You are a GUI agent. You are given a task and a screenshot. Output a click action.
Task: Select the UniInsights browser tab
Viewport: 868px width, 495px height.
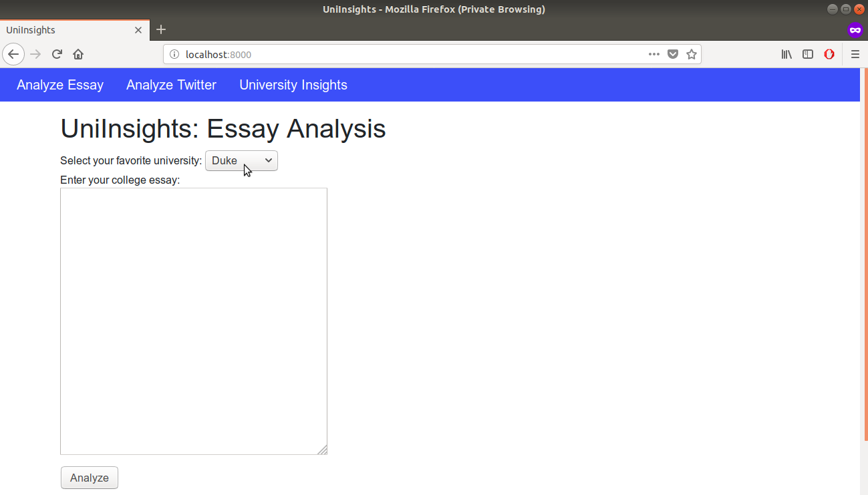(74, 30)
